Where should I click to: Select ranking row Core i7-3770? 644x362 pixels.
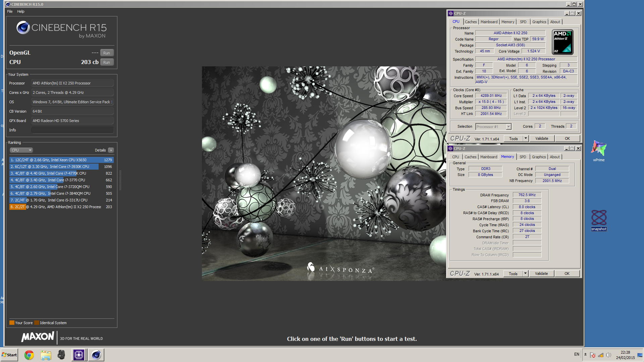[61, 180]
